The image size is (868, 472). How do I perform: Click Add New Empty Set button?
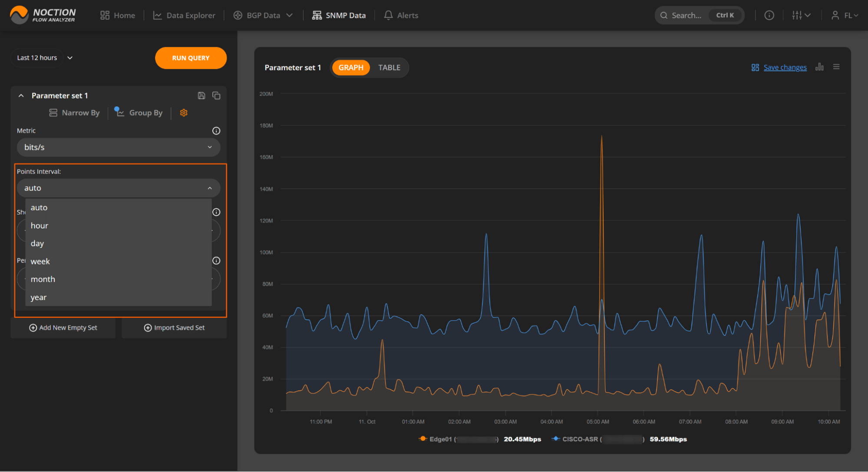[x=64, y=327]
